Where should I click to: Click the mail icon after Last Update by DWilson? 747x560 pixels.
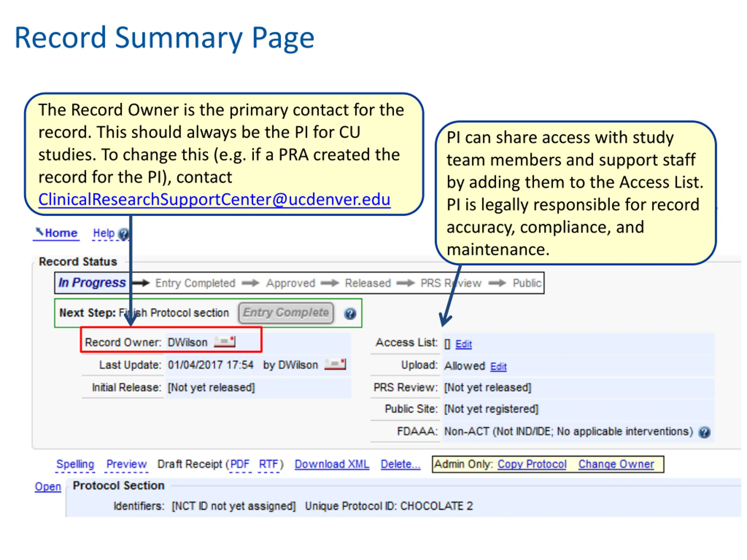click(x=335, y=364)
